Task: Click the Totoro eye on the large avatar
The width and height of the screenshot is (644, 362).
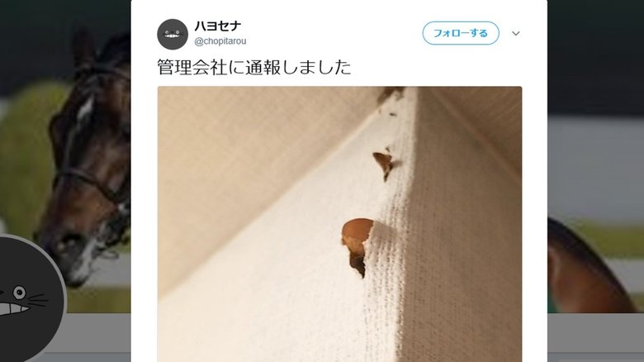Action: pyautogui.click(x=19, y=293)
